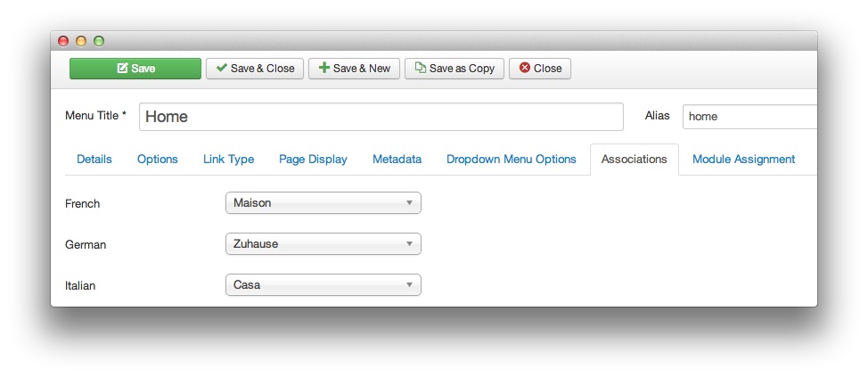This screenshot has width=868, height=377.
Task: Expand the German association dropdown
Action: [323, 244]
